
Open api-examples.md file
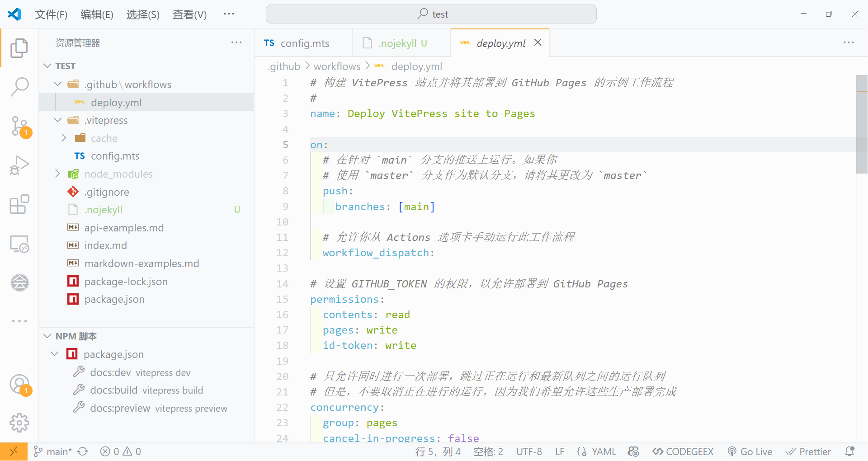[146, 228]
